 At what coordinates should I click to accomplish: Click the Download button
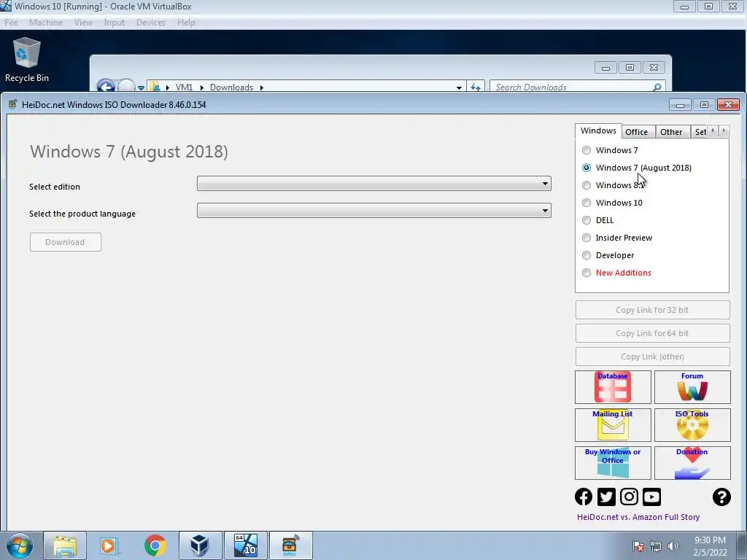click(x=65, y=242)
